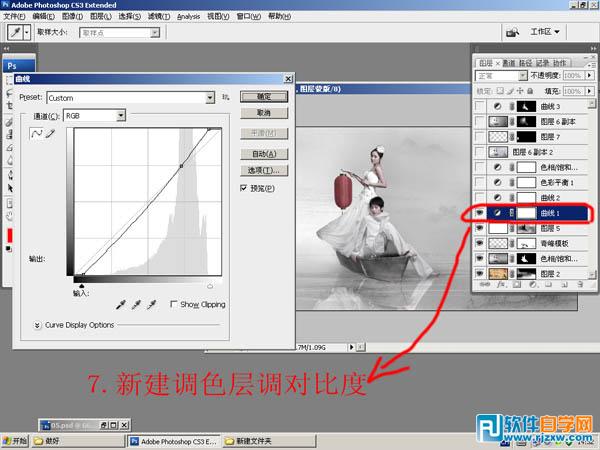The height and width of the screenshot is (450, 600).
Task: Click the 取消 button in Curves
Action: pyautogui.click(x=264, y=113)
